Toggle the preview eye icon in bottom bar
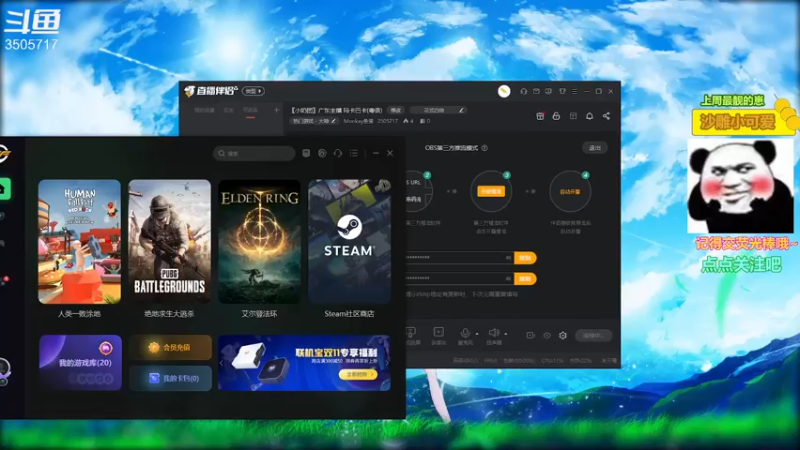 [547, 335]
